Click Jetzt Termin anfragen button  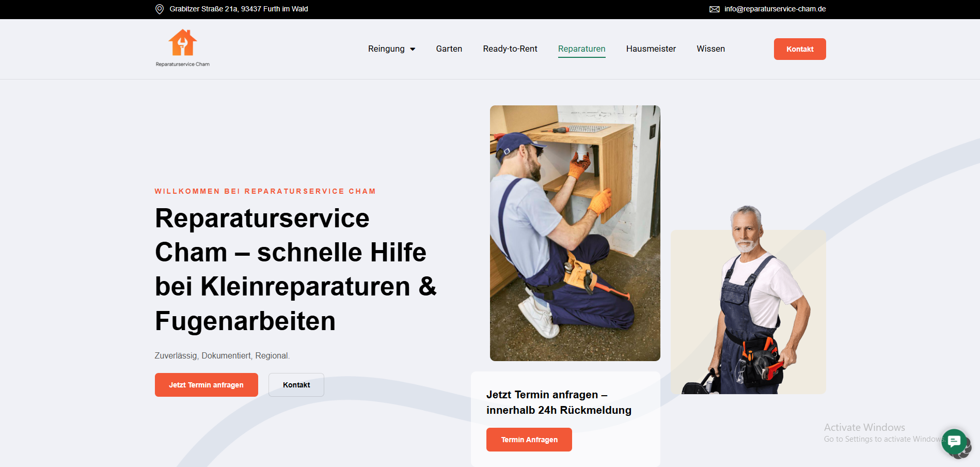(207, 385)
